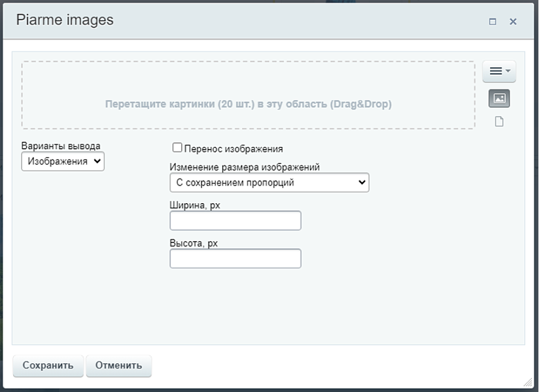Click into the Высота, px field
Viewport: 539px width, 392px height.
coord(235,259)
